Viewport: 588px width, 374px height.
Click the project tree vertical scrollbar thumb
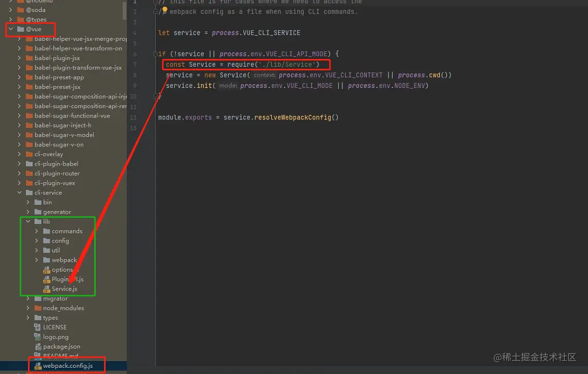(125, 10)
